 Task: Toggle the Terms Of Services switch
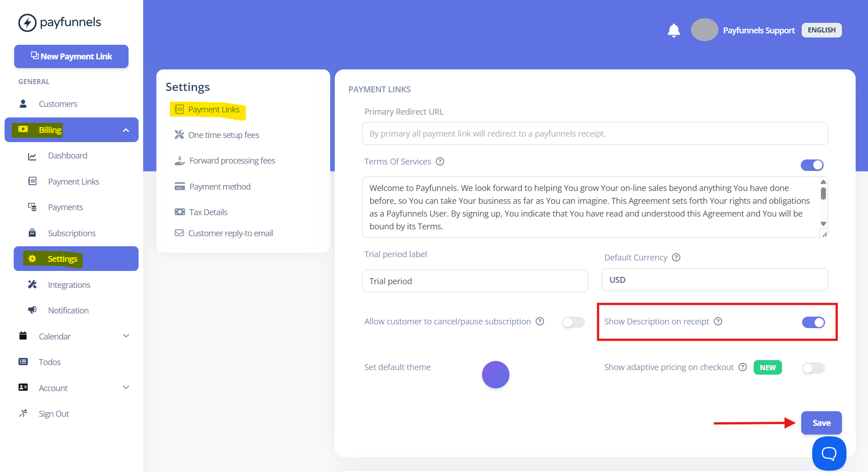(x=812, y=165)
